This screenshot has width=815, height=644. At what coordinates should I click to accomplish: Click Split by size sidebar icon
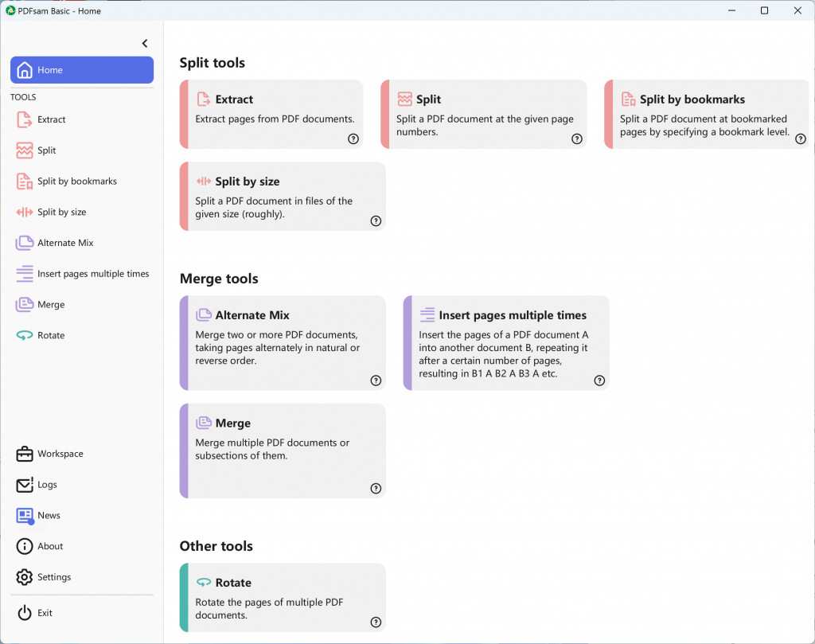coord(25,212)
